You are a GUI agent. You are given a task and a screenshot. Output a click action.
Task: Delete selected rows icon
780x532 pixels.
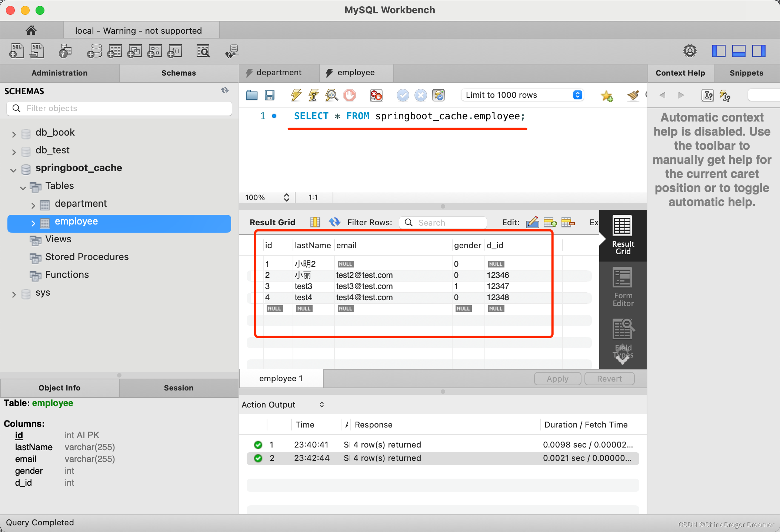pos(568,222)
